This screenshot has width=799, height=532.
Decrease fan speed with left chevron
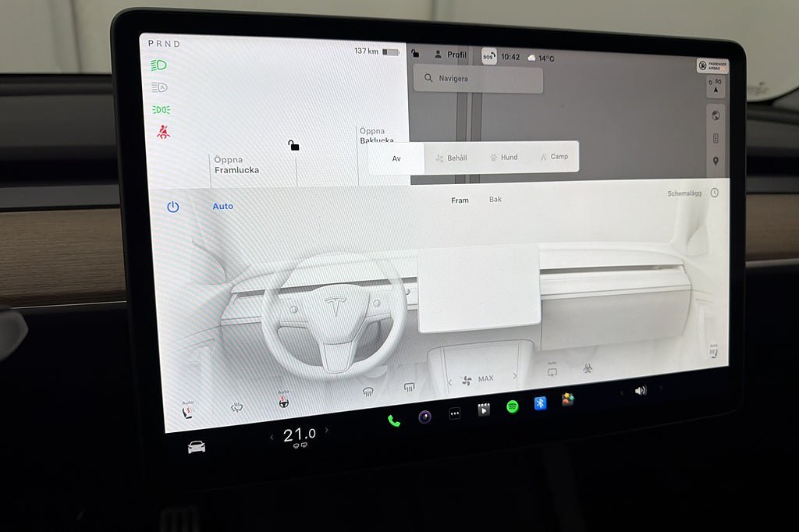(449, 382)
